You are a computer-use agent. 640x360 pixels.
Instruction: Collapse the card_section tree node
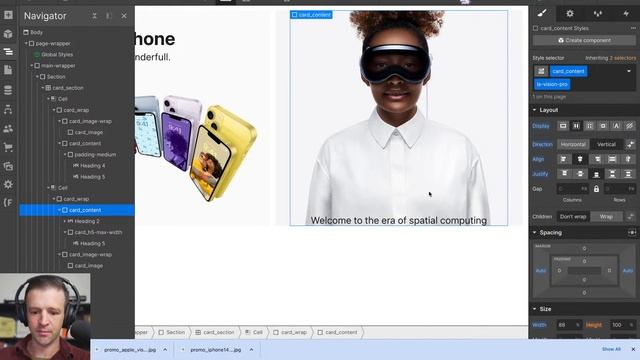[42, 88]
